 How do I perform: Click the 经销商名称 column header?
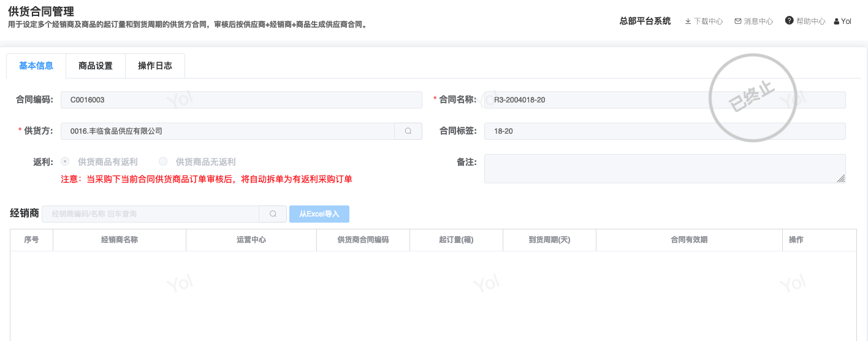(x=120, y=240)
